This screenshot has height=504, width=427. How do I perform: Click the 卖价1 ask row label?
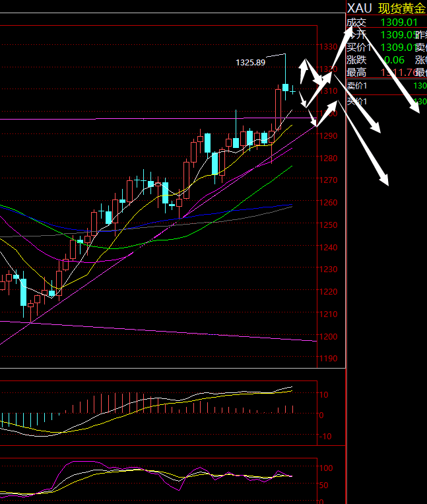pyautogui.click(x=357, y=86)
